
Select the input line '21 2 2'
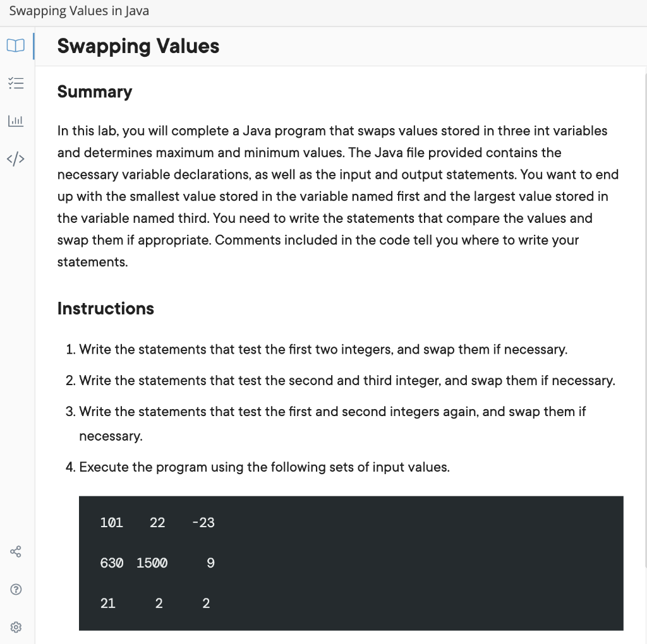tap(154, 603)
